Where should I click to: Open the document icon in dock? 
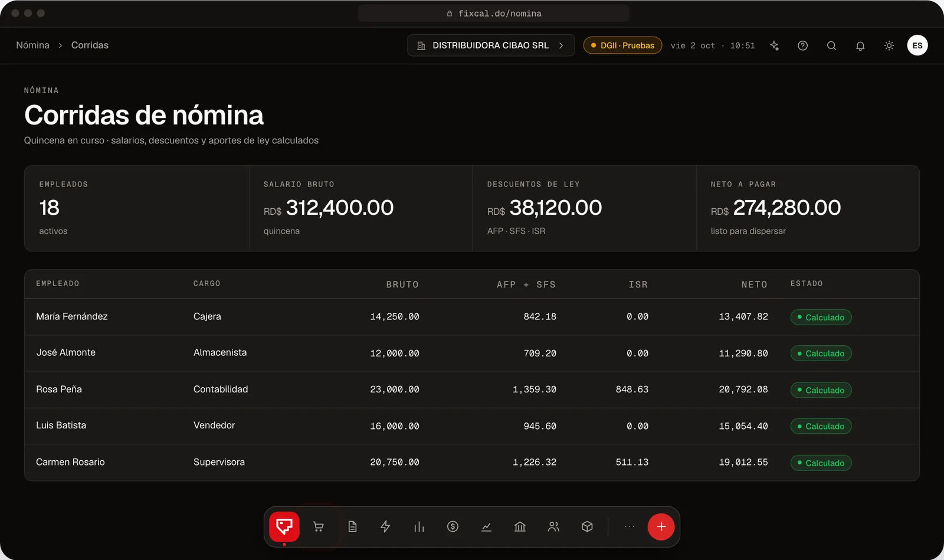pos(352,526)
